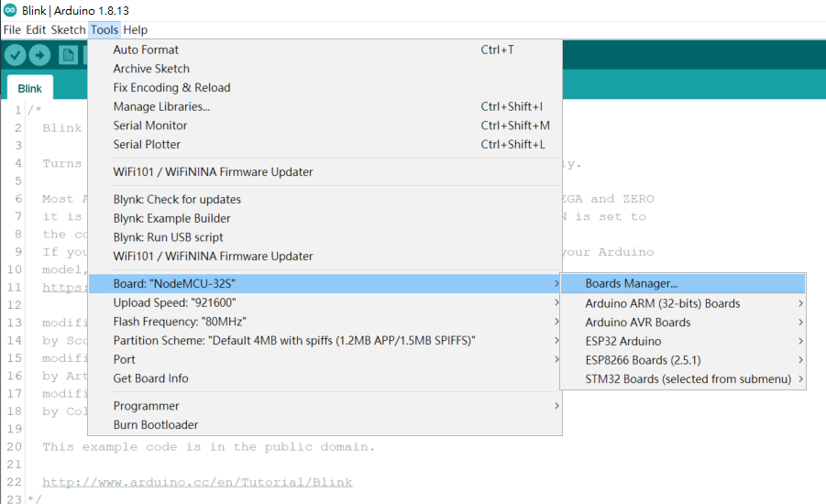
Task: Expand the Partition Scheme submenu
Action: point(325,340)
